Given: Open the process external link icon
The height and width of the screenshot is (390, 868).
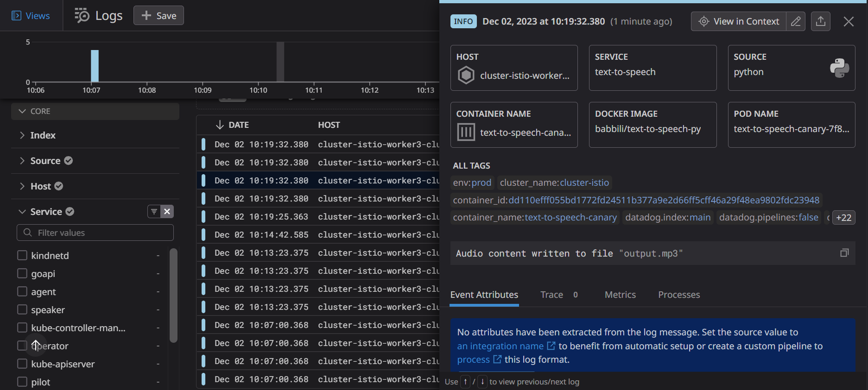Looking at the screenshot, I should tap(497, 359).
